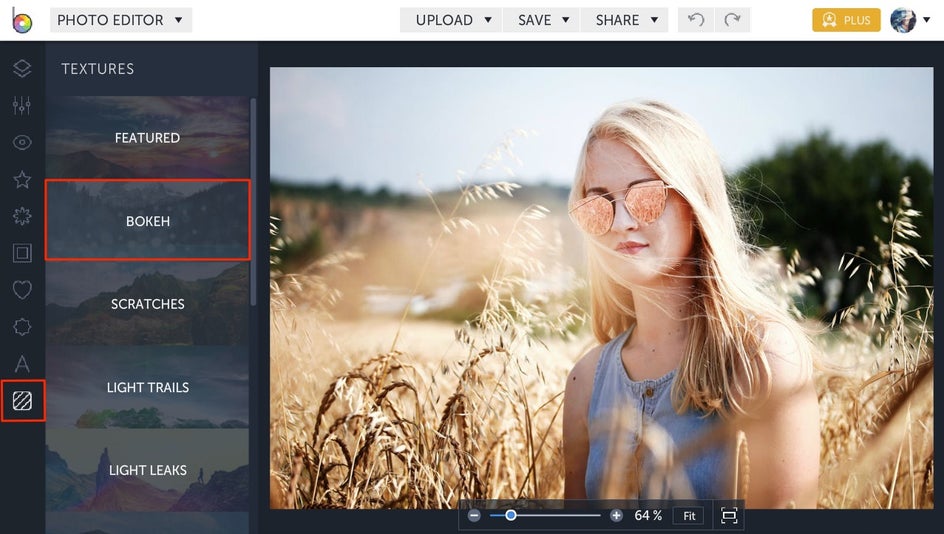Screen dimensions: 944x534
Task: Open the Edit sliders tool
Action: [22, 105]
